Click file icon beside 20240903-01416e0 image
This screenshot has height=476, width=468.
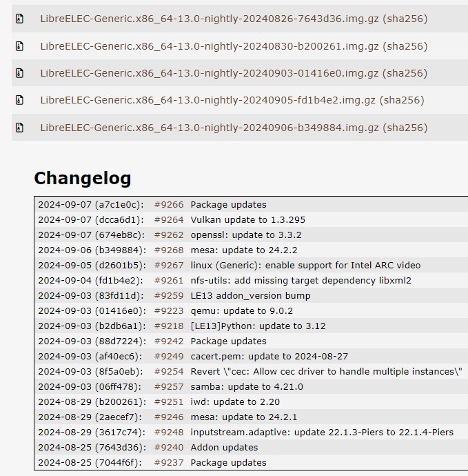click(x=19, y=73)
